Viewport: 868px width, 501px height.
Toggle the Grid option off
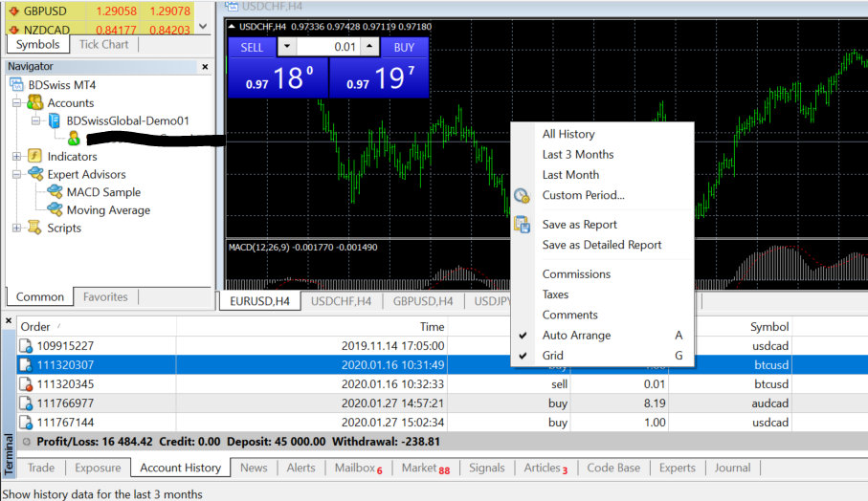(x=553, y=356)
